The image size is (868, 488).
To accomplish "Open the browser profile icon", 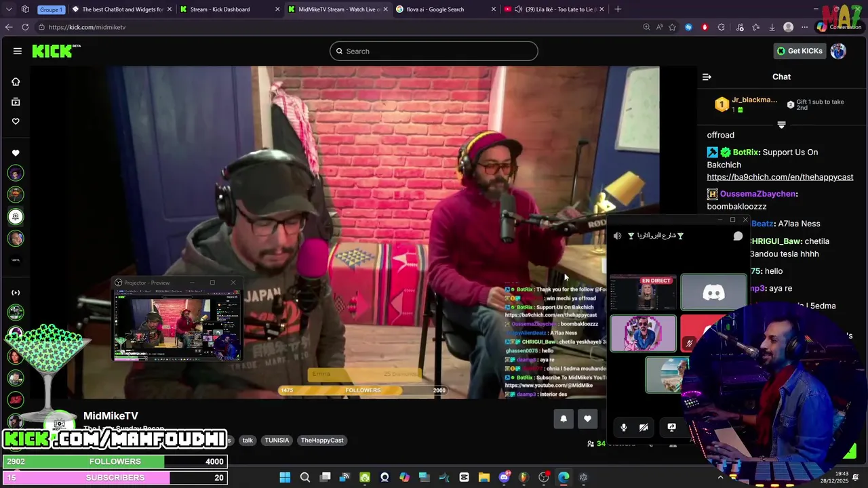I will pos(788,27).
